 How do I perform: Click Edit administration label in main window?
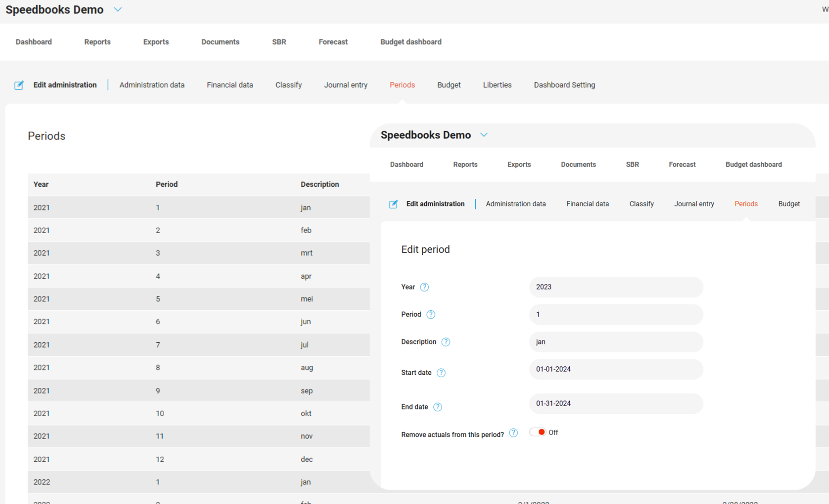(65, 85)
